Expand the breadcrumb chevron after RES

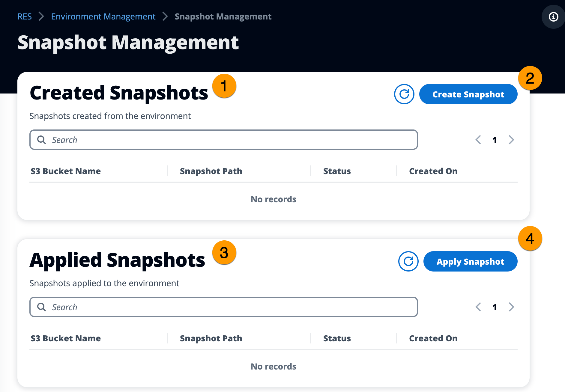click(x=41, y=16)
